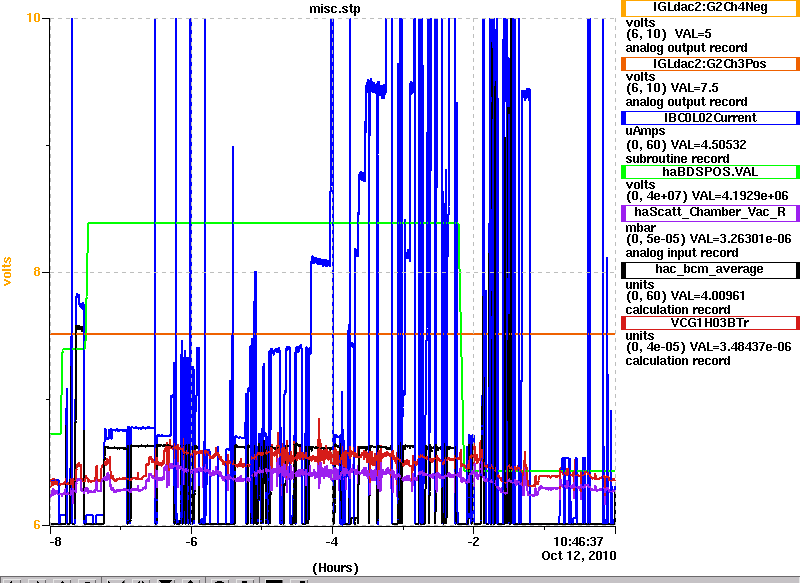
Task: Click the text (0, 4e+07) VAL=4.1929e+06
Action: pyautogui.click(x=707, y=196)
